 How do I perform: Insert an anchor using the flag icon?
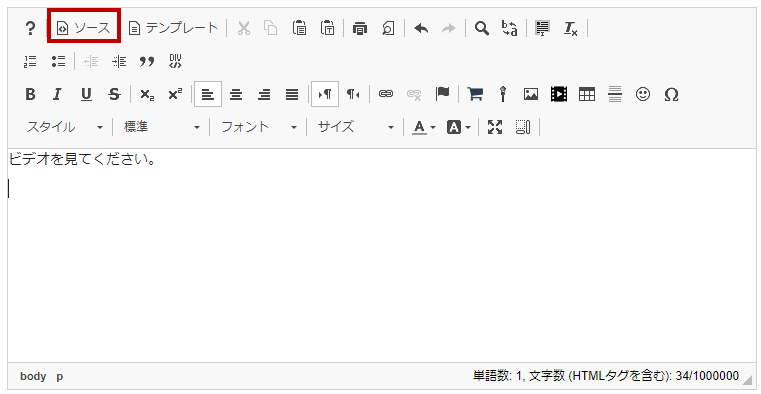[442, 94]
